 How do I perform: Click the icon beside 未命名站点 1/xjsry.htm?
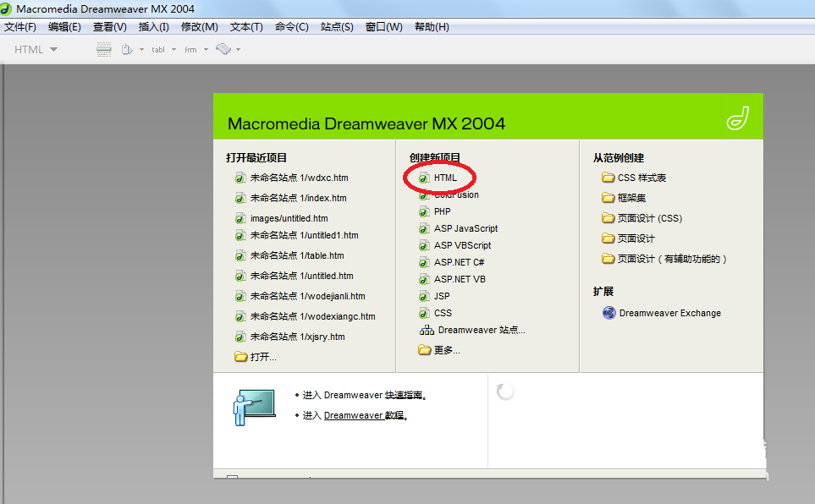click(x=240, y=337)
